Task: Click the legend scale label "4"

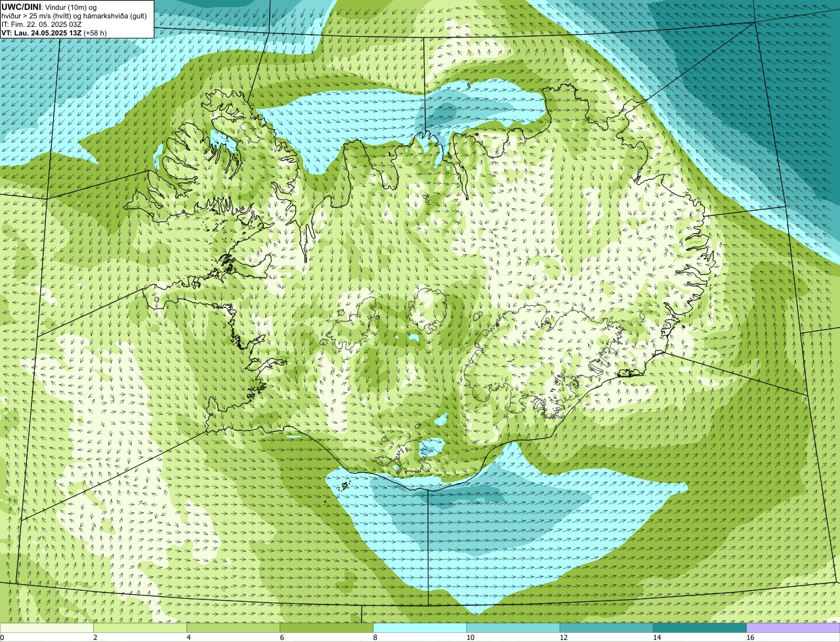Action: click(x=188, y=637)
